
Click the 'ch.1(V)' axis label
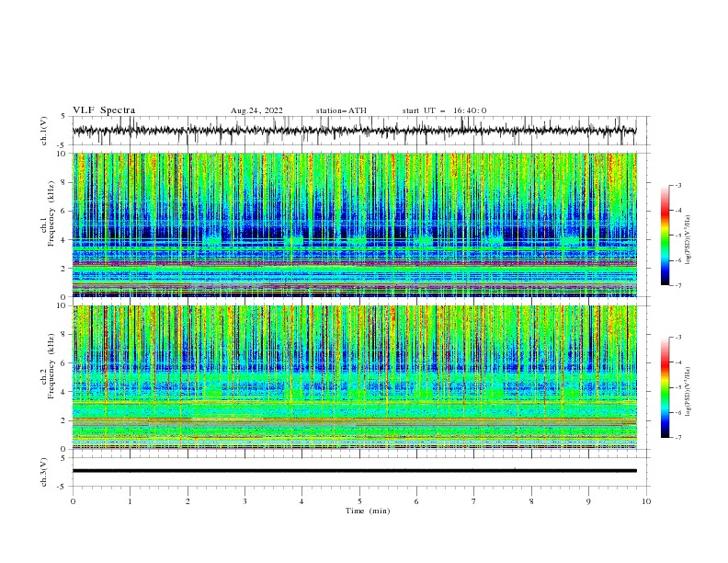[x=44, y=131]
